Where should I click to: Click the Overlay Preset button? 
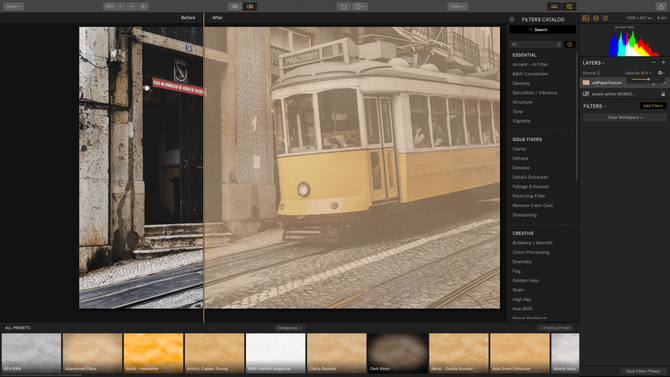[x=555, y=328]
